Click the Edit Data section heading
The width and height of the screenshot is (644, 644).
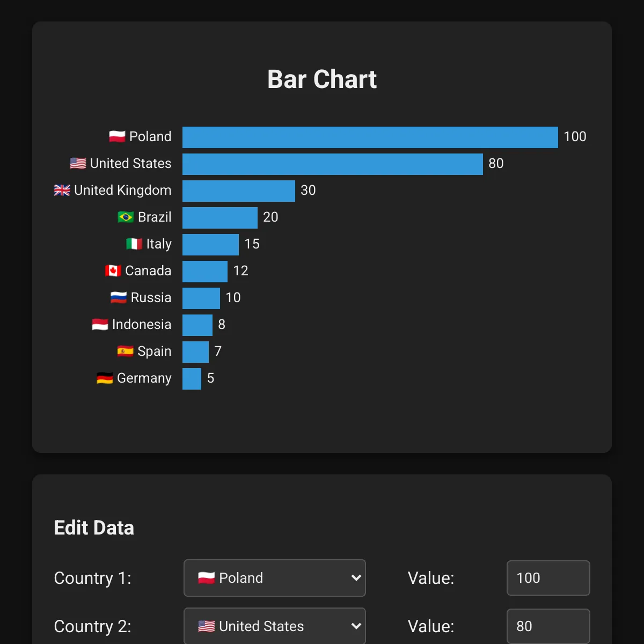(x=94, y=528)
